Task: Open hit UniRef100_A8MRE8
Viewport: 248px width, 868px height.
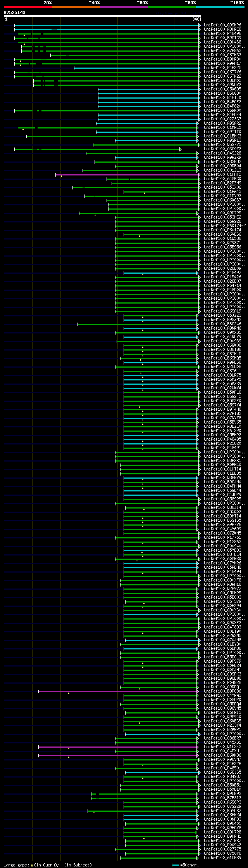Action: pyautogui.click(x=222, y=30)
